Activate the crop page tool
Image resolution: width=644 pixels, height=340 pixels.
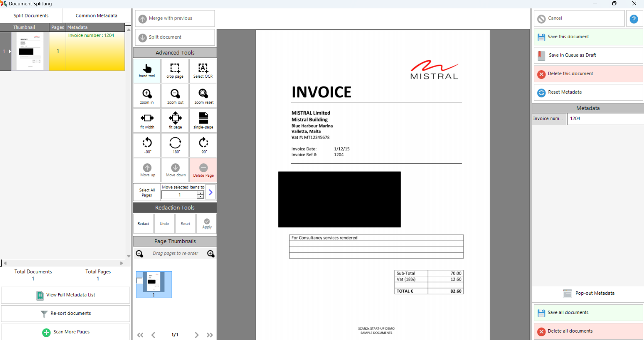tap(175, 71)
